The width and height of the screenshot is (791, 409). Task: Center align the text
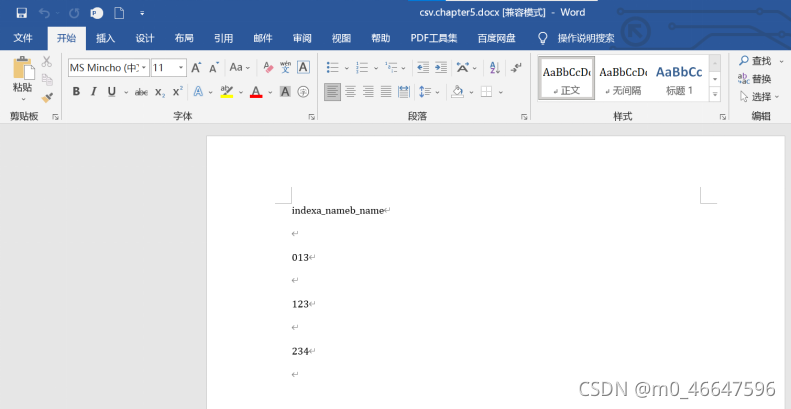pos(350,92)
